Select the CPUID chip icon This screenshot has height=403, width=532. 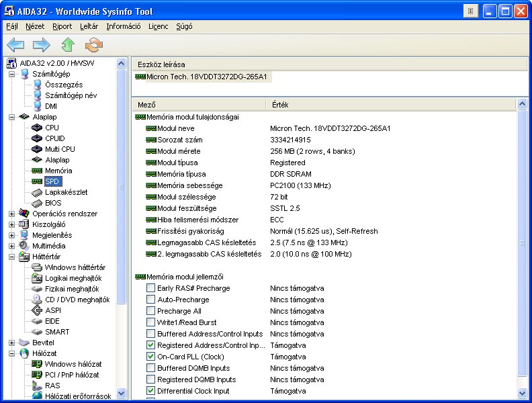37,138
